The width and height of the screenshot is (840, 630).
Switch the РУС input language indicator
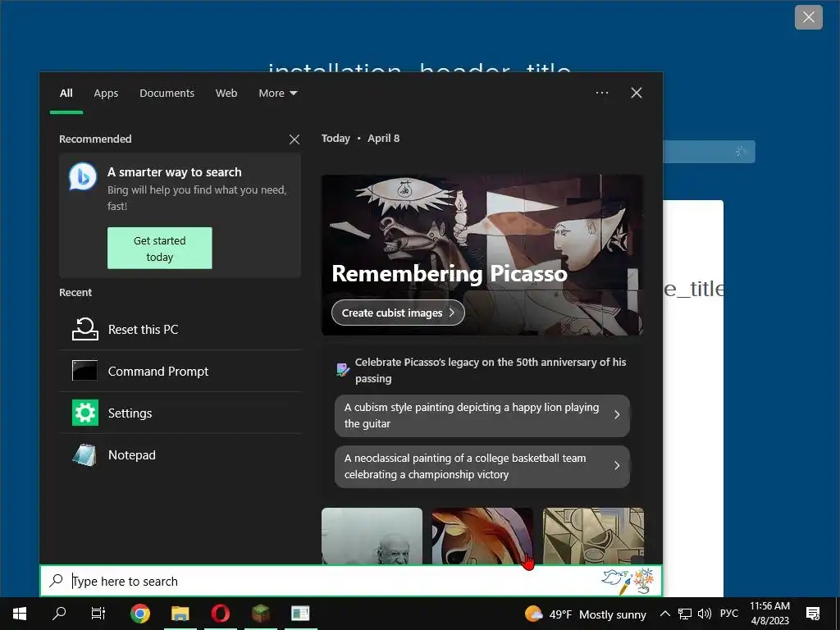[729, 614]
